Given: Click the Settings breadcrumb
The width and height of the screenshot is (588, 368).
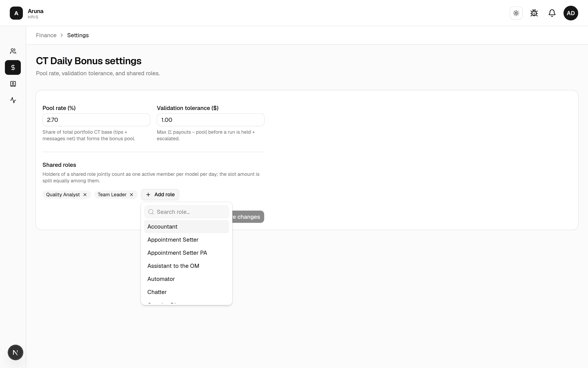Looking at the screenshot, I should tap(78, 35).
